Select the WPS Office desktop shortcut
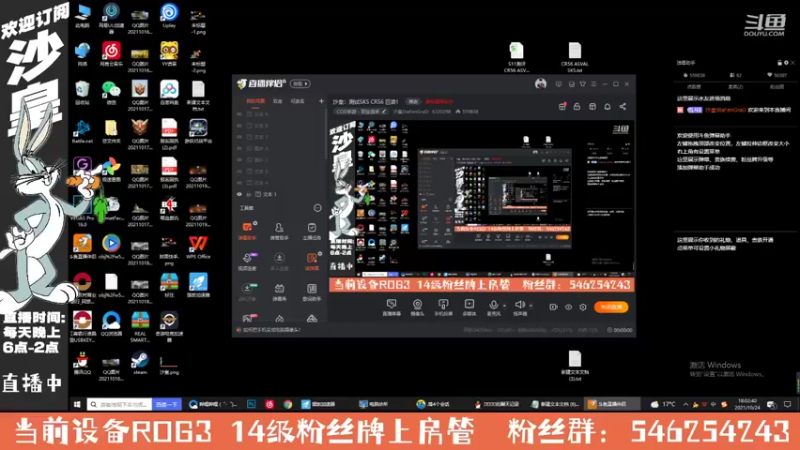 point(198,247)
